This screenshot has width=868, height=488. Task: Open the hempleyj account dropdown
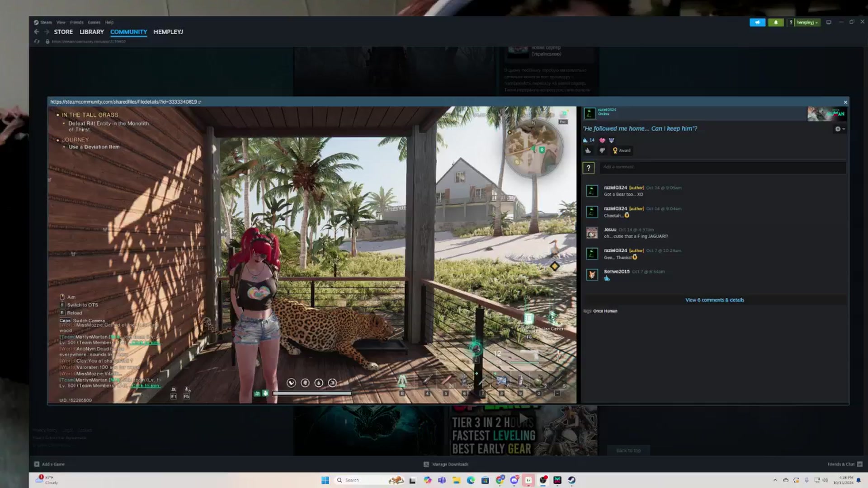[x=807, y=22]
